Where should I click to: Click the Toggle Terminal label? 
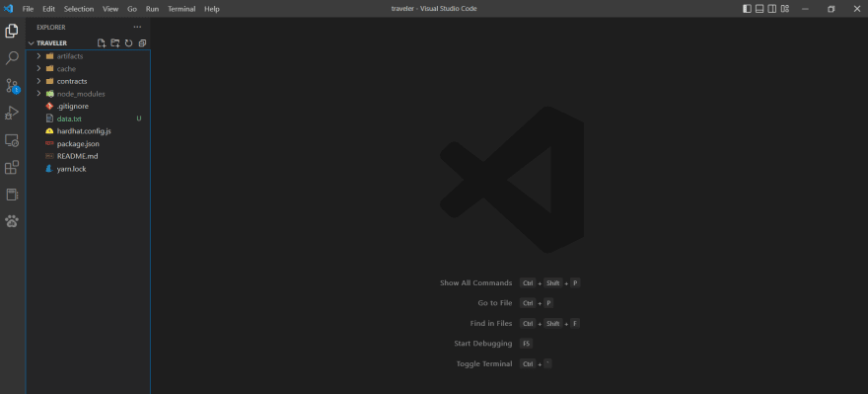[484, 363]
